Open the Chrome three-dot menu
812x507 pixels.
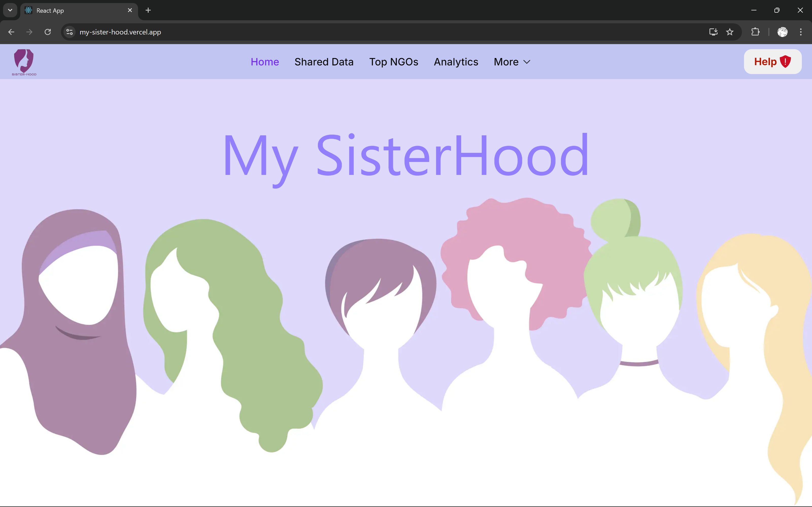(x=801, y=32)
